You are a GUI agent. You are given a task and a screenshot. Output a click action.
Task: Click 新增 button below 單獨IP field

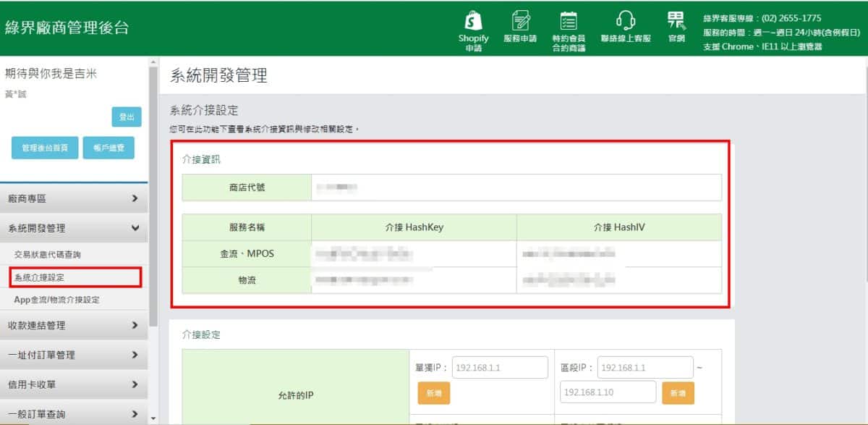pyautogui.click(x=433, y=392)
